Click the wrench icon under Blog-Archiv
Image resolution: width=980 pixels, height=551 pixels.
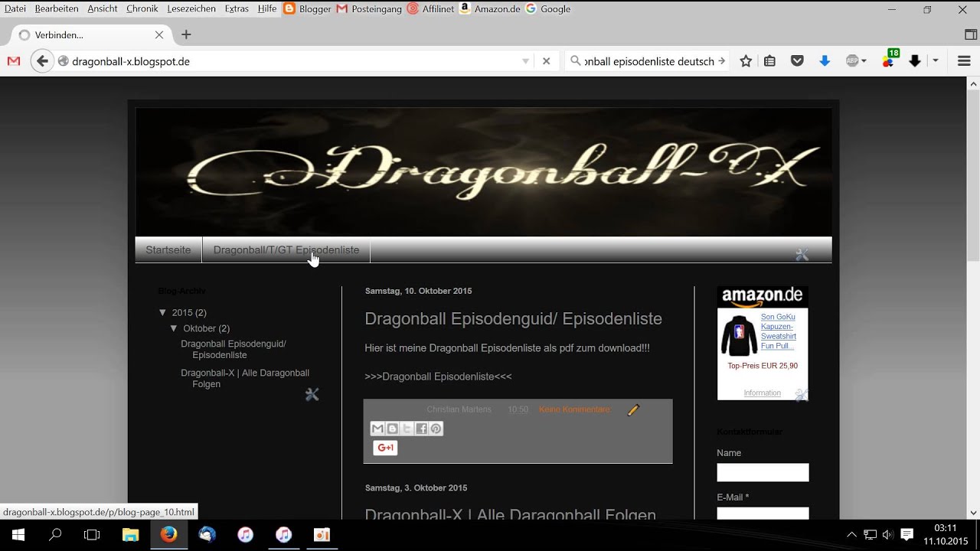(312, 394)
